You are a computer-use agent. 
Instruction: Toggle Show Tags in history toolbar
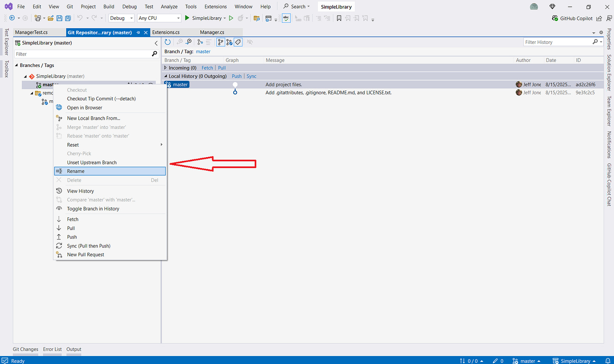pos(238,42)
